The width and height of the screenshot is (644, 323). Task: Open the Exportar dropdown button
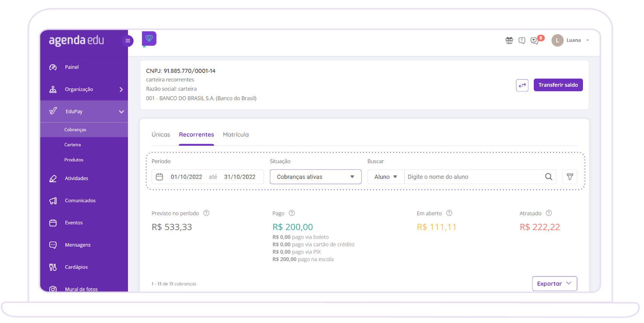pos(554,284)
